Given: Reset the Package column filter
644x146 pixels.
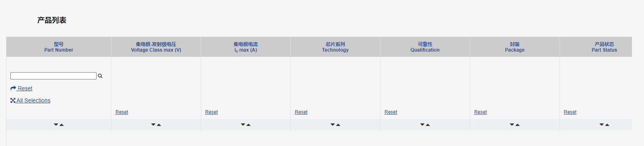Looking at the screenshot, I should (x=481, y=112).
